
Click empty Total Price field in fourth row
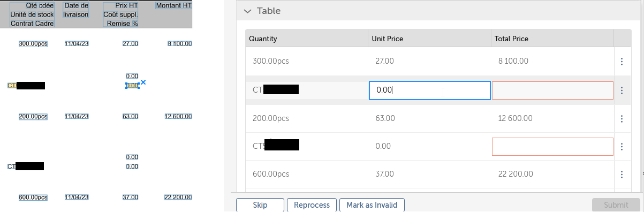tap(552, 147)
